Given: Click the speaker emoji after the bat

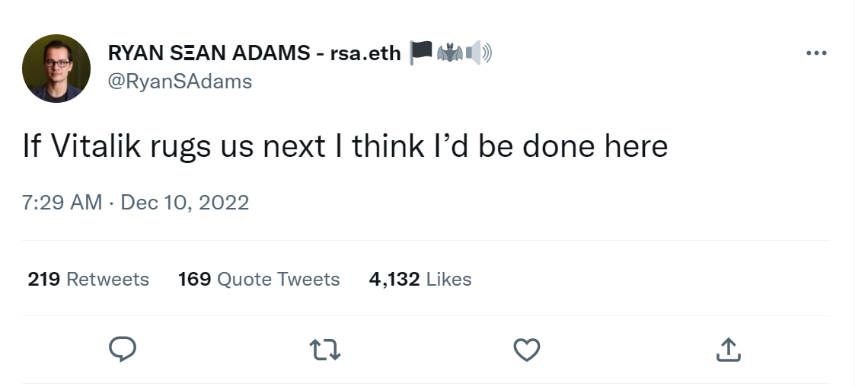Looking at the screenshot, I should pos(479,53).
